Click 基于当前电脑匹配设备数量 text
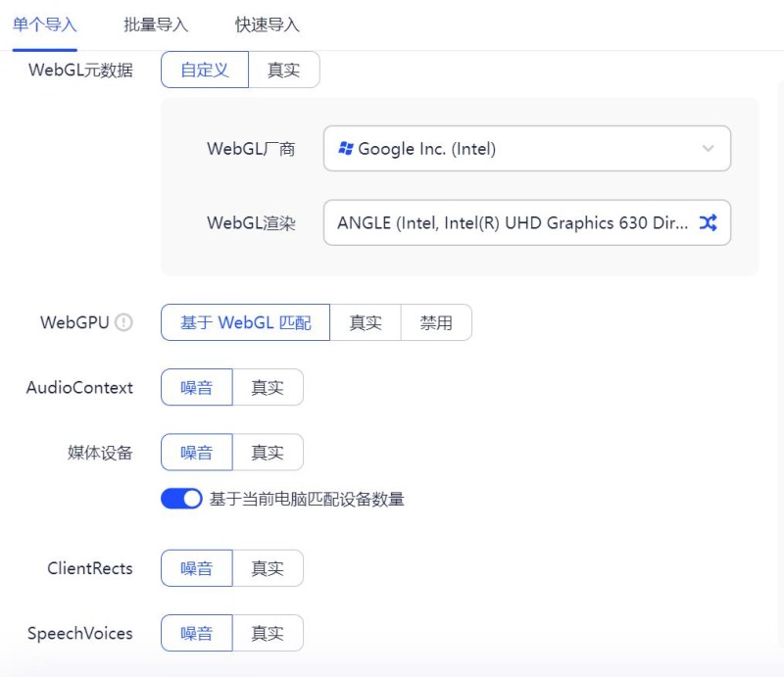 tap(307, 499)
